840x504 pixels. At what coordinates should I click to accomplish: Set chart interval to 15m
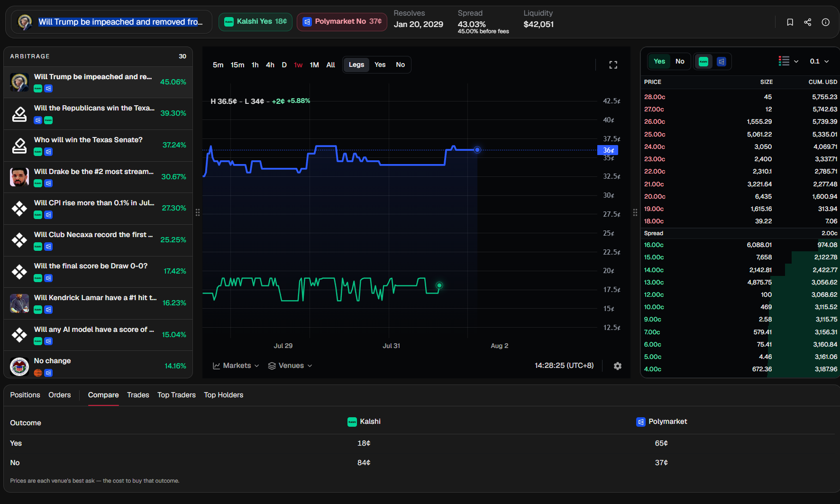pos(237,65)
